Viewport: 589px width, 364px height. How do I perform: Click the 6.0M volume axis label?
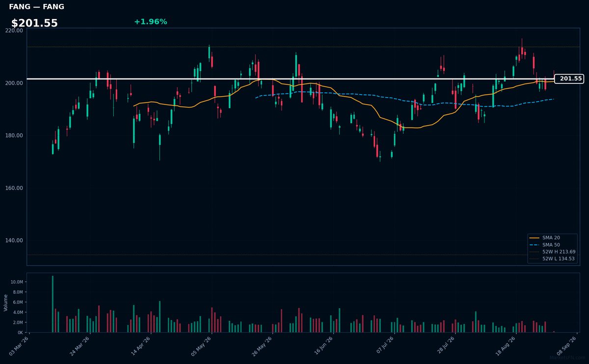coord(17,302)
